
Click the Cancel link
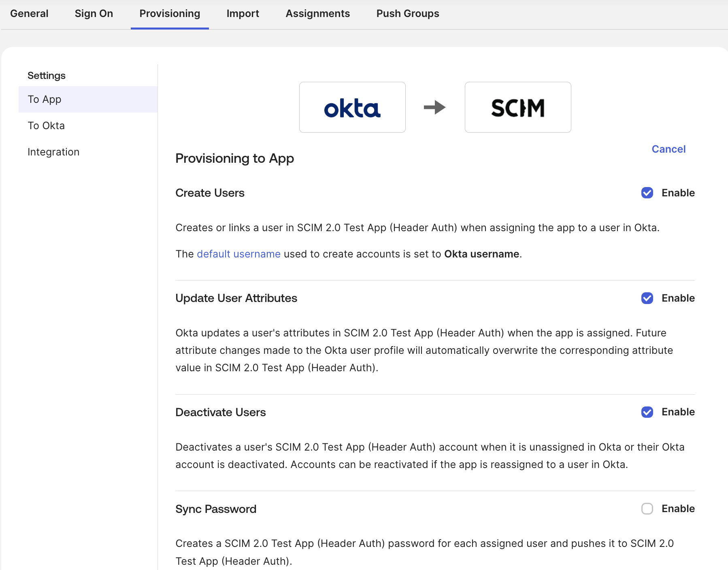coord(668,149)
